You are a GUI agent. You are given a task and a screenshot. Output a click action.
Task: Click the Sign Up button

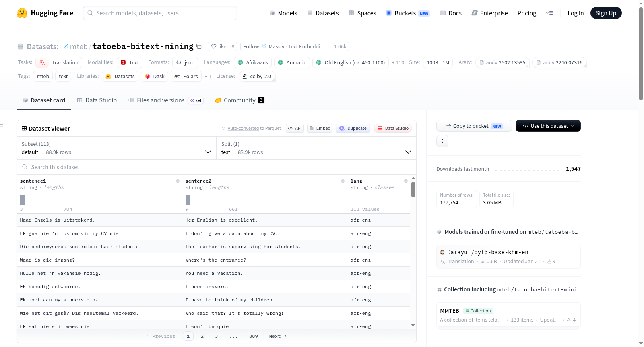[x=606, y=13]
